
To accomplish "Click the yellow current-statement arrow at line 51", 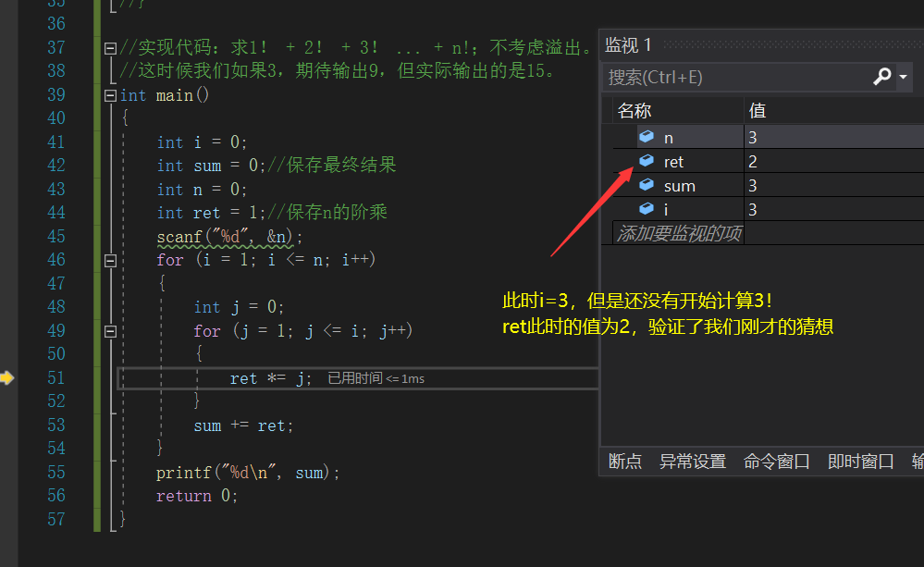I will pos(6,377).
